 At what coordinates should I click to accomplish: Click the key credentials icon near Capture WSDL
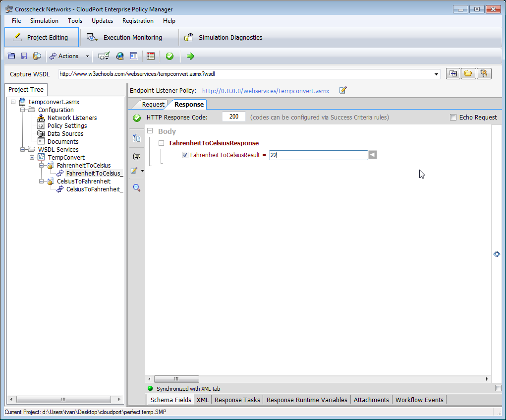point(484,73)
